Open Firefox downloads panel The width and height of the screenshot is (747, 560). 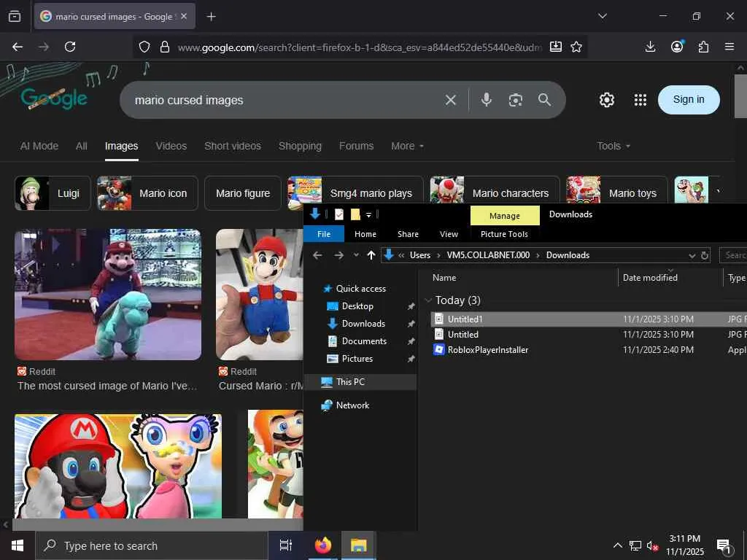coord(650,47)
